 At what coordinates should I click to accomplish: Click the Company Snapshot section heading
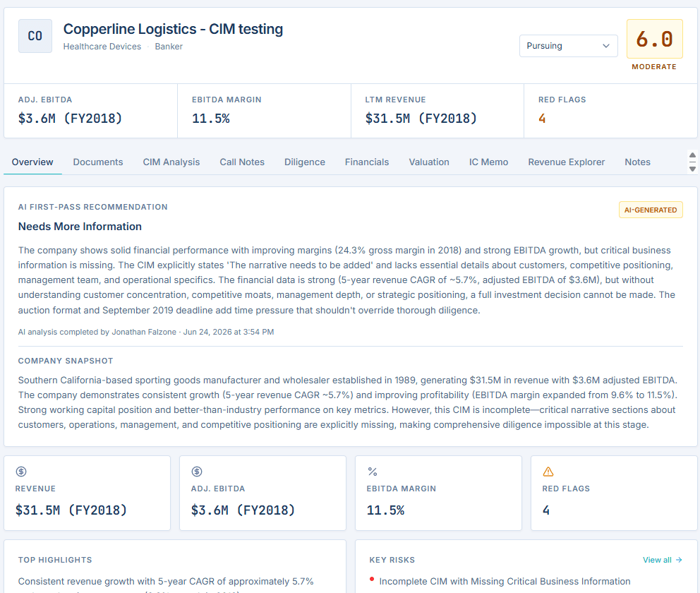66,361
